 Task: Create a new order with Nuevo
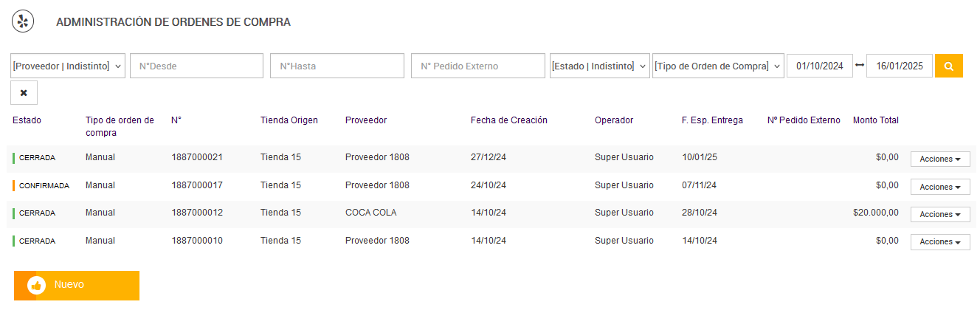77,285
